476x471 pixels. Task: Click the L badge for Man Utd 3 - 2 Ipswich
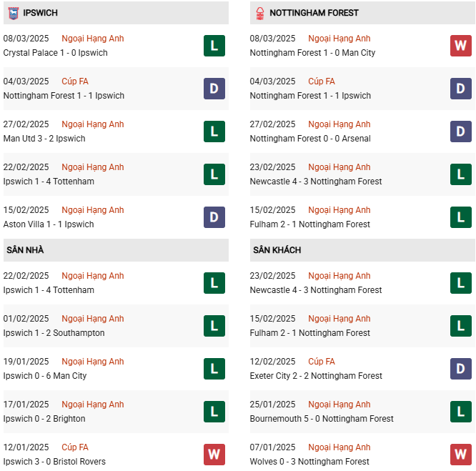(214, 132)
